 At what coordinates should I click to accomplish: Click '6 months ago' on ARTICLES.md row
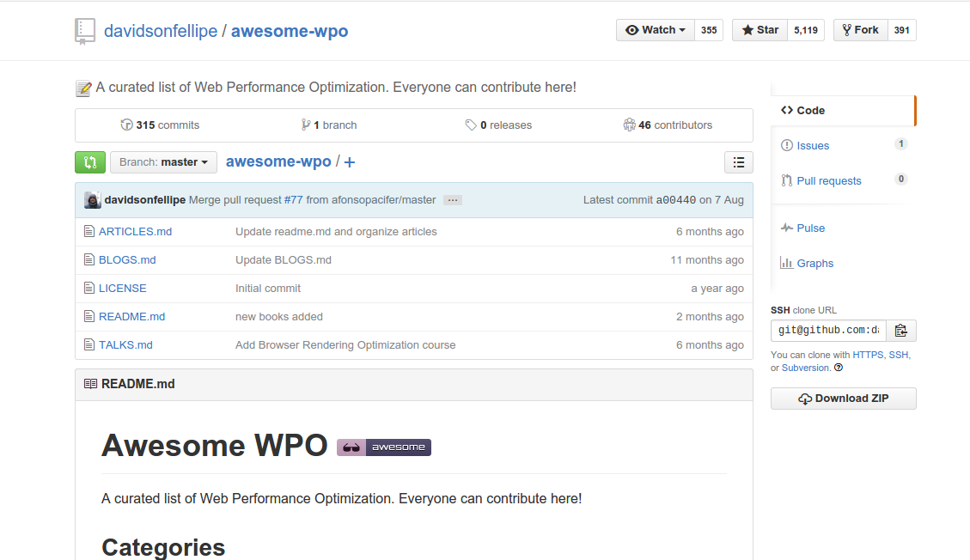click(x=710, y=232)
